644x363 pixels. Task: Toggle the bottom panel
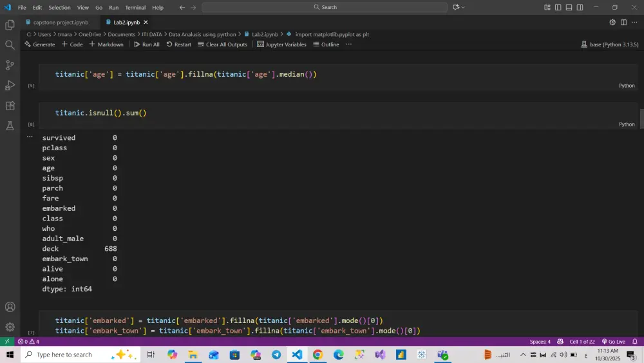[569, 7]
